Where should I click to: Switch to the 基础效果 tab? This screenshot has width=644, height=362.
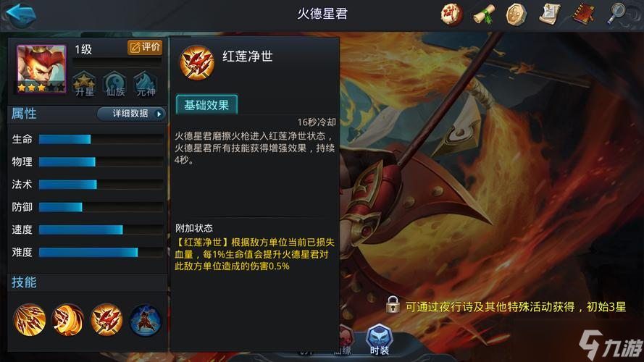pos(206,105)
